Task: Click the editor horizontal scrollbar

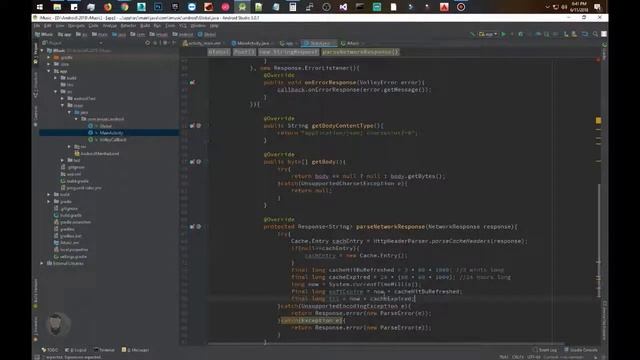Action: coord(386,344)
